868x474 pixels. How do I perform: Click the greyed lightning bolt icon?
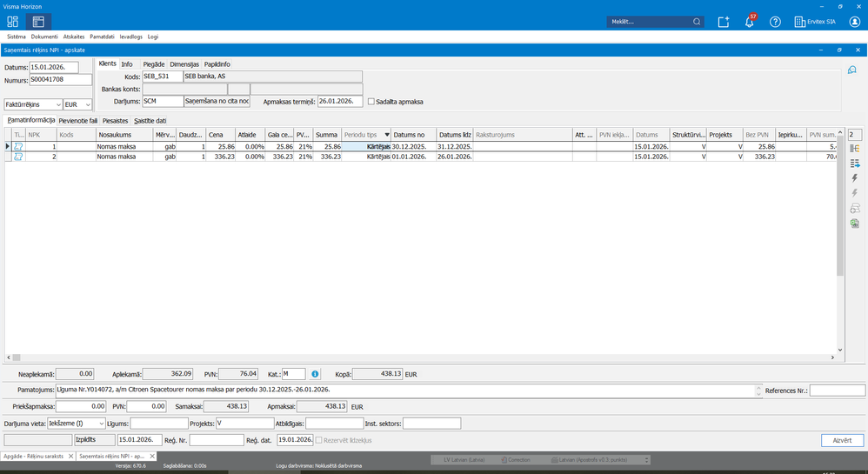click(855, 193)
